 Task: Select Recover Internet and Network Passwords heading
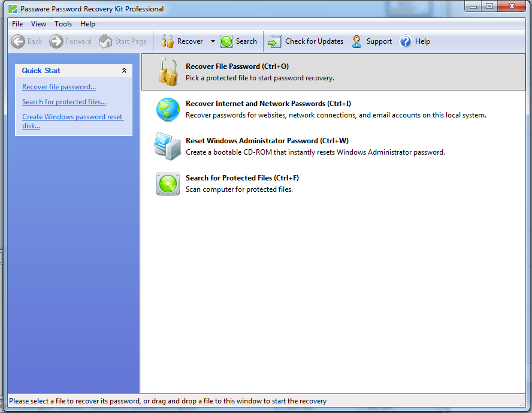tap(268, 104)
